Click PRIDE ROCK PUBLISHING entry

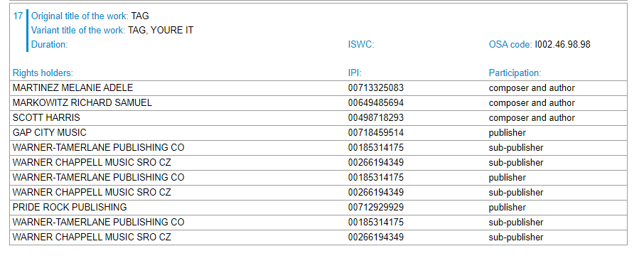(x=70, y=207)
